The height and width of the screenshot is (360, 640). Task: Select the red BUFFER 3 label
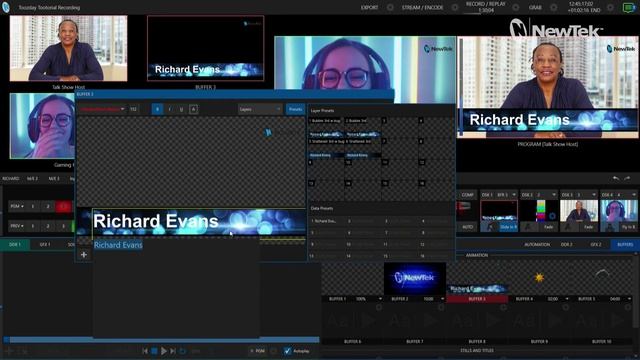[477, 299]
